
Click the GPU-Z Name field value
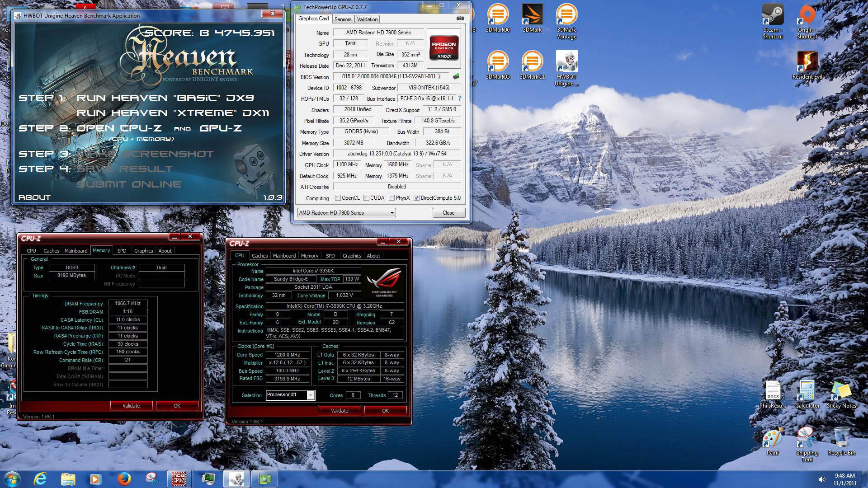378,33
